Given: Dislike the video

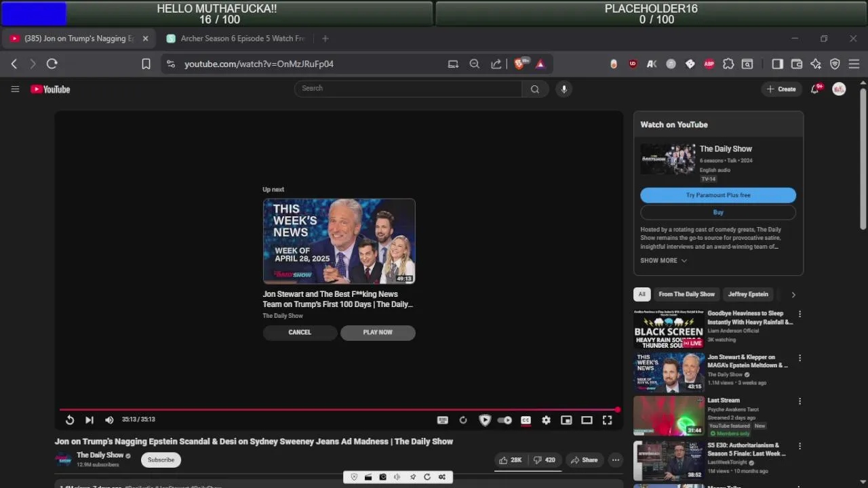Looking at the screenshot, I should tap(545, 460).
